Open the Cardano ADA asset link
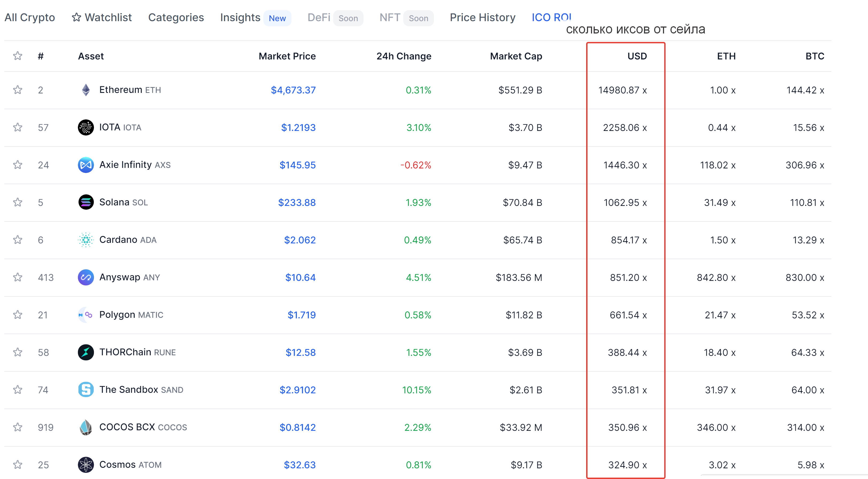The width and height of the screenshot is (868, 479). pos(128,240)
